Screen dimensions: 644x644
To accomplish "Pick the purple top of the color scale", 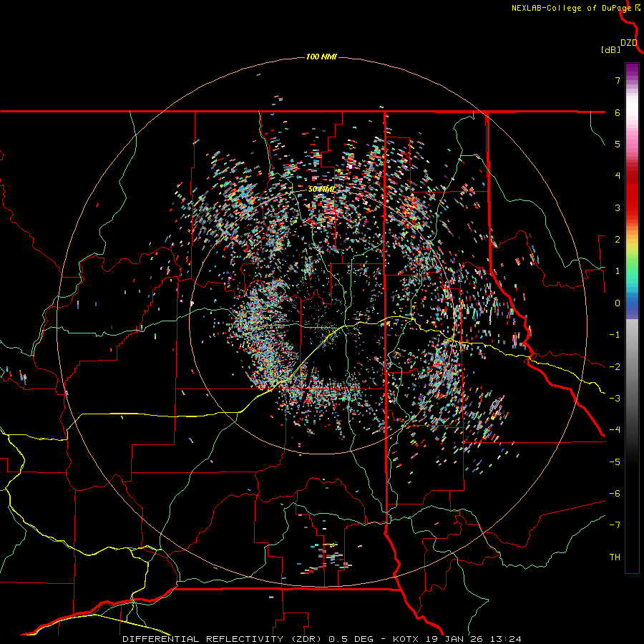I will point(632,69).
